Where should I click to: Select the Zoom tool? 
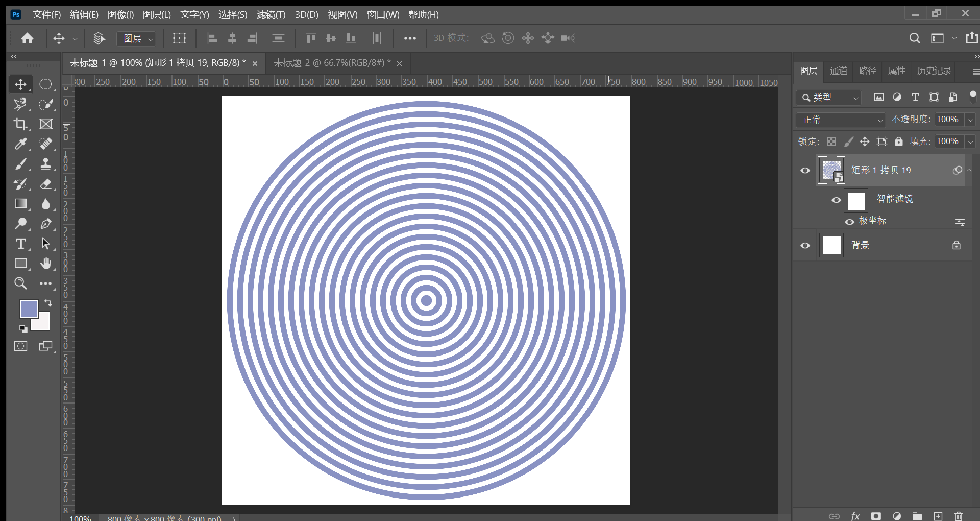pos(20,283)
